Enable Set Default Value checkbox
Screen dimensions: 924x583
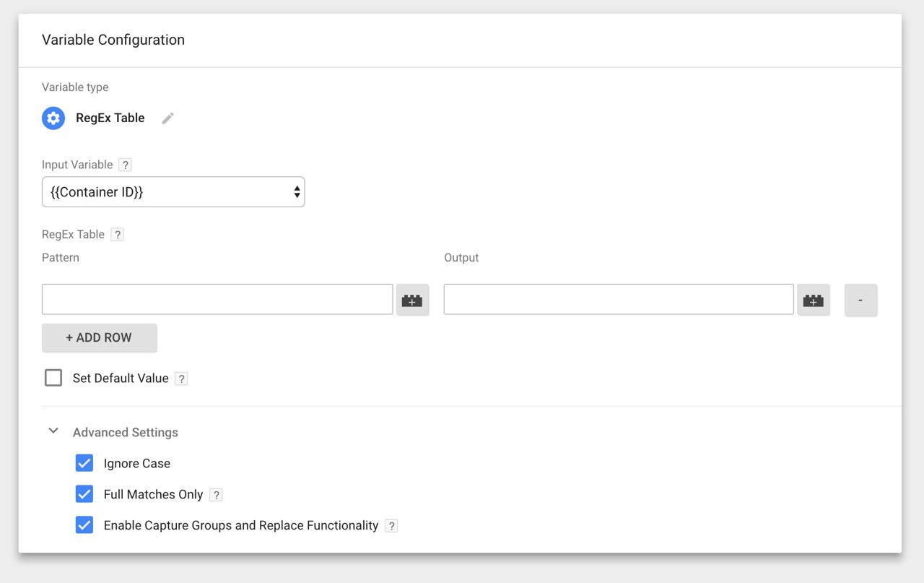point(53,378)
